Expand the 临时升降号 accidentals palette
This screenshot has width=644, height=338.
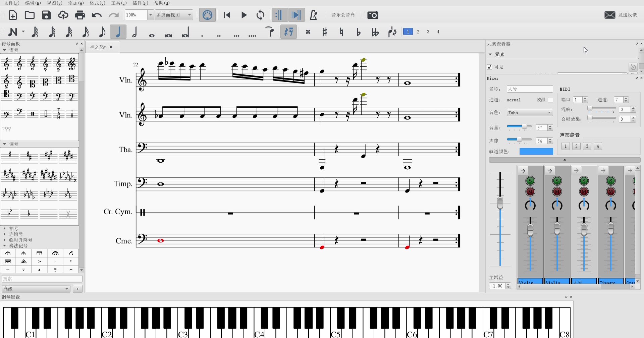click(x=4, y=240)
